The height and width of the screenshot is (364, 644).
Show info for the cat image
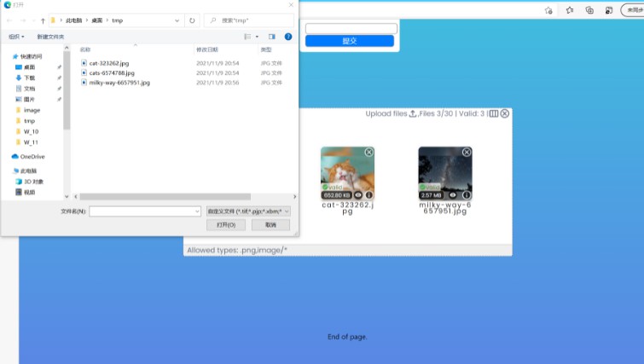coord(369,195)
